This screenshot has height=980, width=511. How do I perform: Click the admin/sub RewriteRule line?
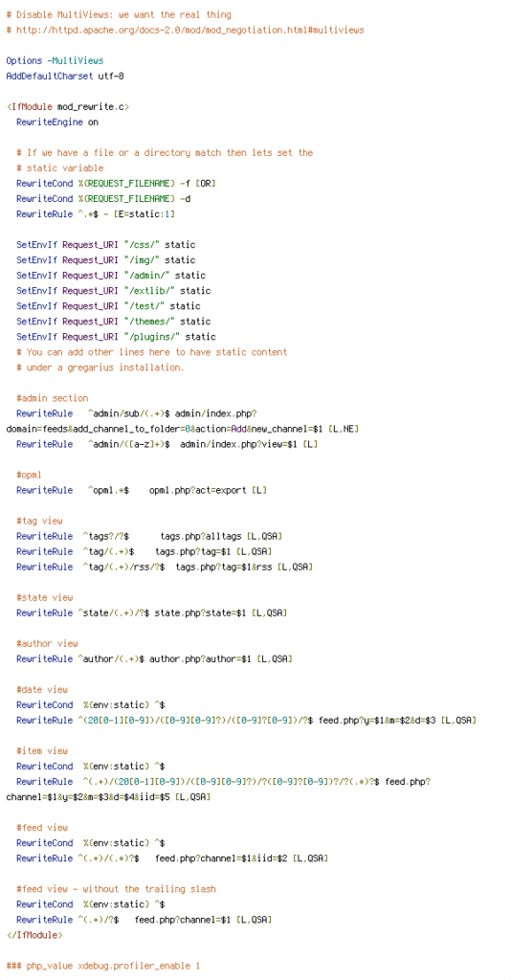pyautogui.click(x=183, y=421)
